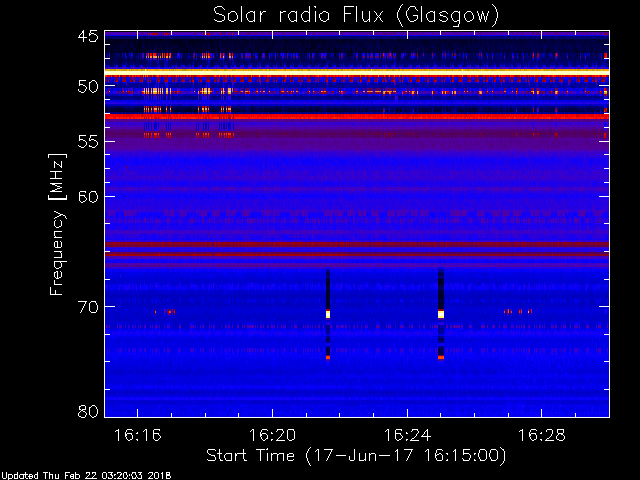Click the bright spot at 70 MHz near 16:25
The image size is (640, 480).
tap(441, 314)
